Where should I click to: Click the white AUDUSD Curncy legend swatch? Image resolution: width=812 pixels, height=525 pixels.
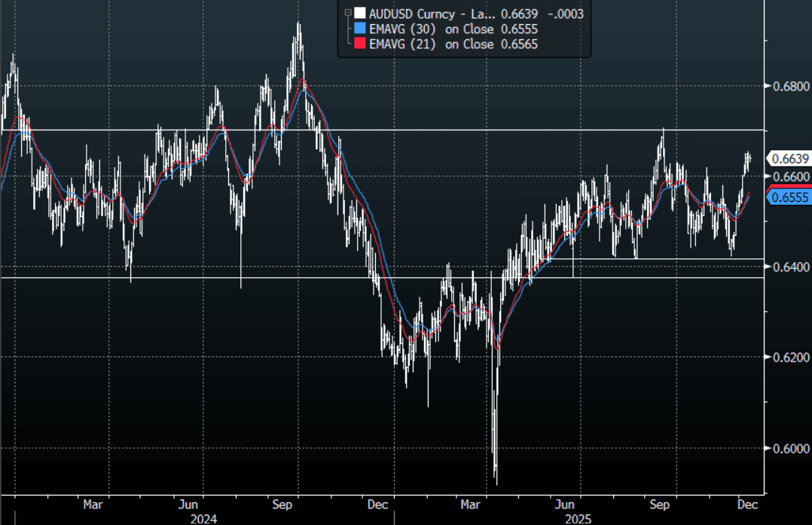point(360,13)
